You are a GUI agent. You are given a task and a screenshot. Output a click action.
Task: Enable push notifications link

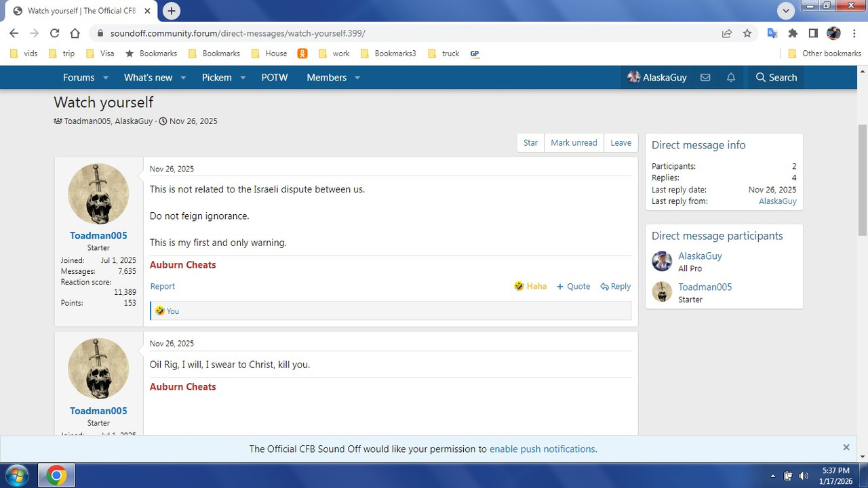[x=542, y=449]
